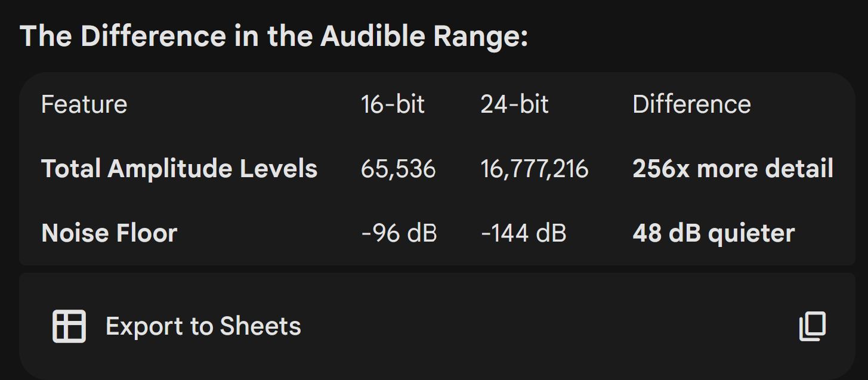Click the word Sheets in export label
Screen dimensions: 868x380
(260, 326)
